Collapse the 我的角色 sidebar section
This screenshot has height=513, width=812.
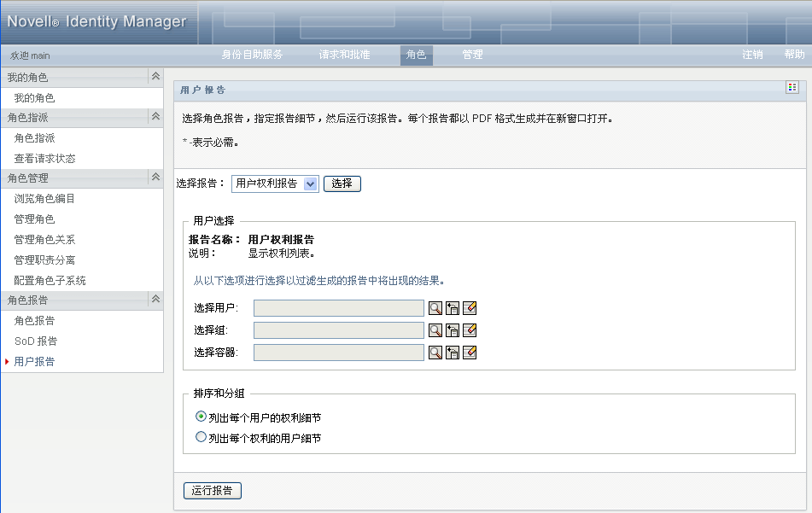[155, 77]
